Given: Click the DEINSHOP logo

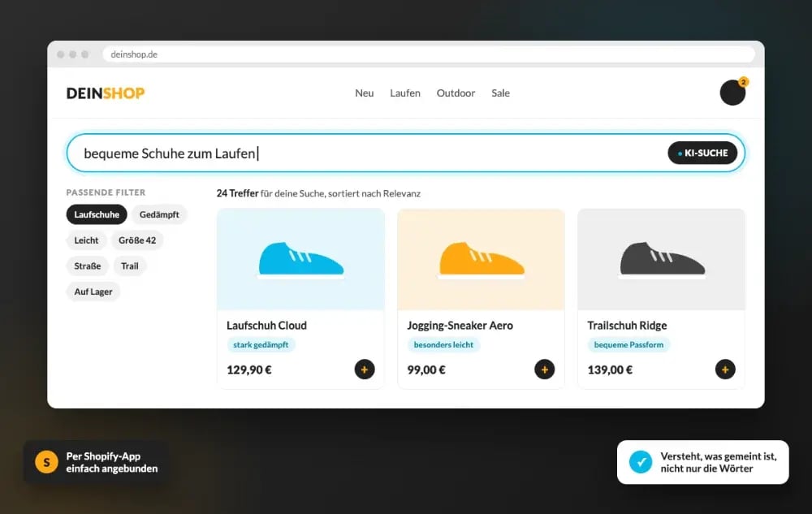Looking at the screenshot, I should point(106,93).
